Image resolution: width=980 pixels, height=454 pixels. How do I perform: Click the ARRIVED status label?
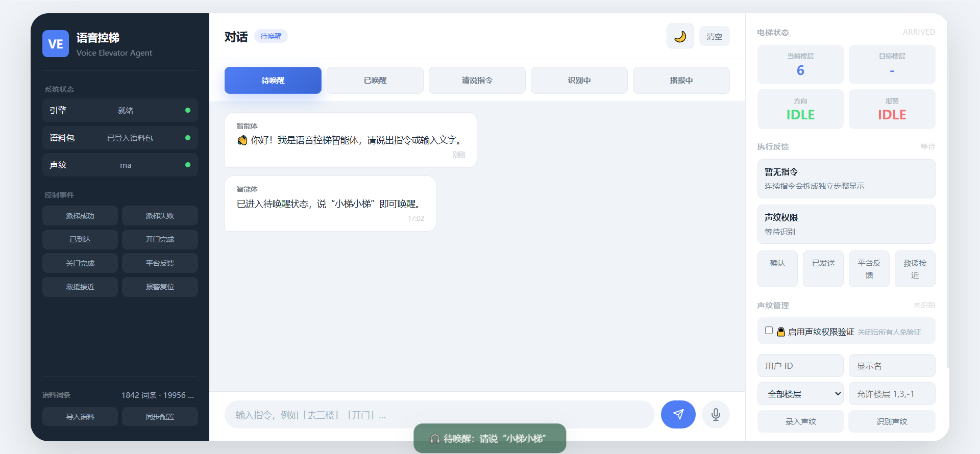[919, 32]
